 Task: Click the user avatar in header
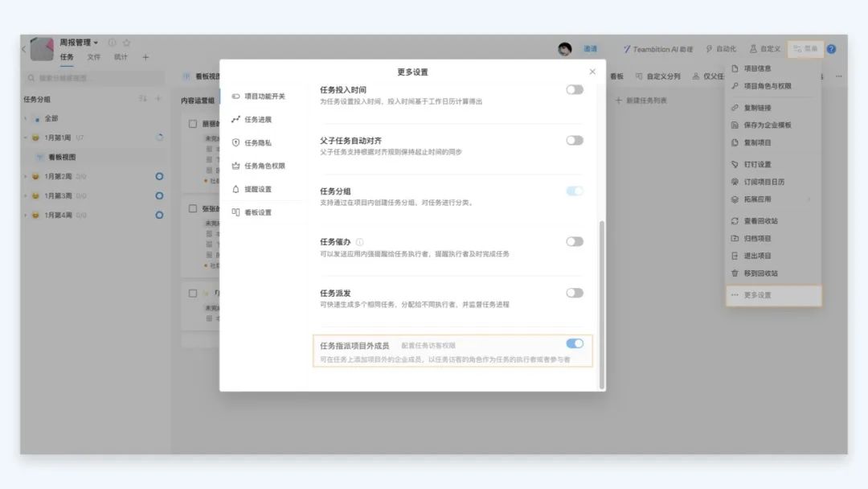[565, 49]
